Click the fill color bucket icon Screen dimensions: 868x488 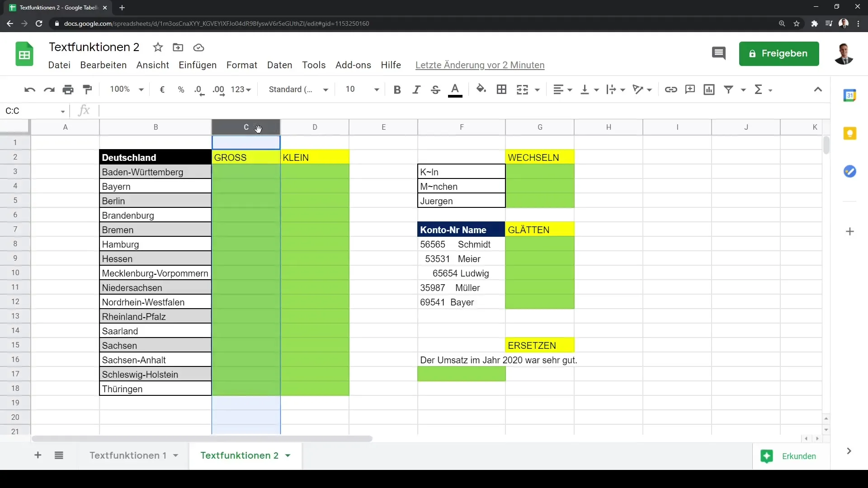click(x=481, y=89)
